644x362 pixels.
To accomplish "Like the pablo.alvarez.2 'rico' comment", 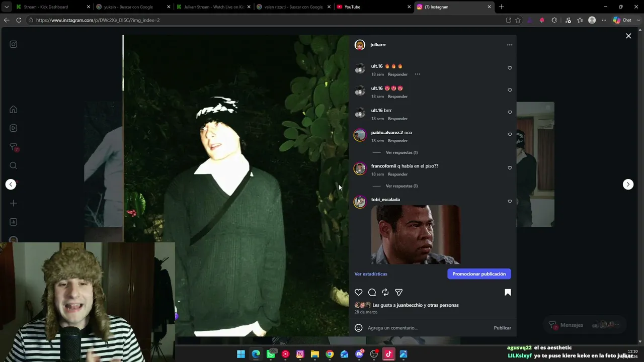I will pos(510,134).
